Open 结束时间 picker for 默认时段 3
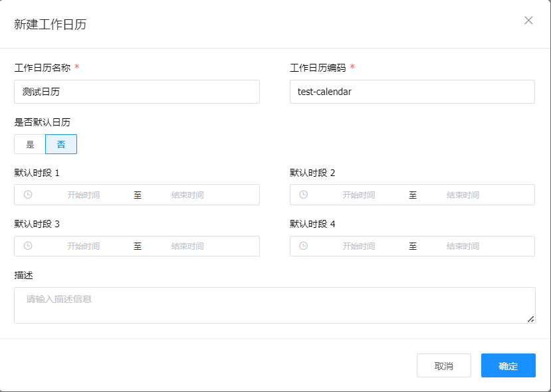 [x=187, y=246]
